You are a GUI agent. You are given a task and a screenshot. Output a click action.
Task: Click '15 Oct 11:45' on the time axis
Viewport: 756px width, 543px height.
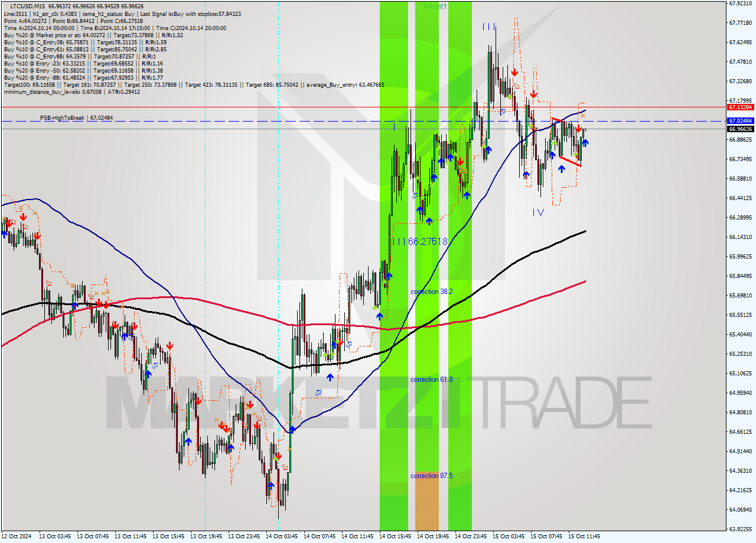tap(584, 537)
